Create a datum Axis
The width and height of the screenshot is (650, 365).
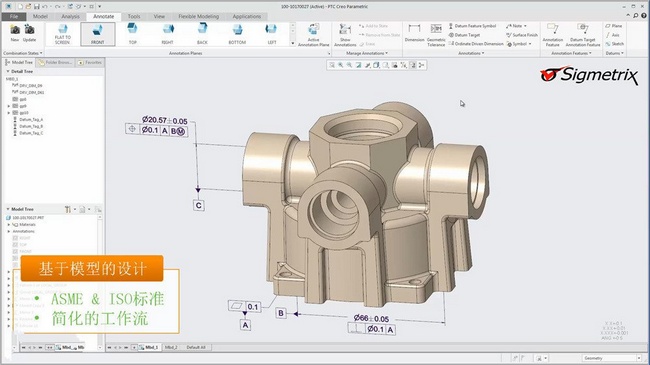(613, 35)
